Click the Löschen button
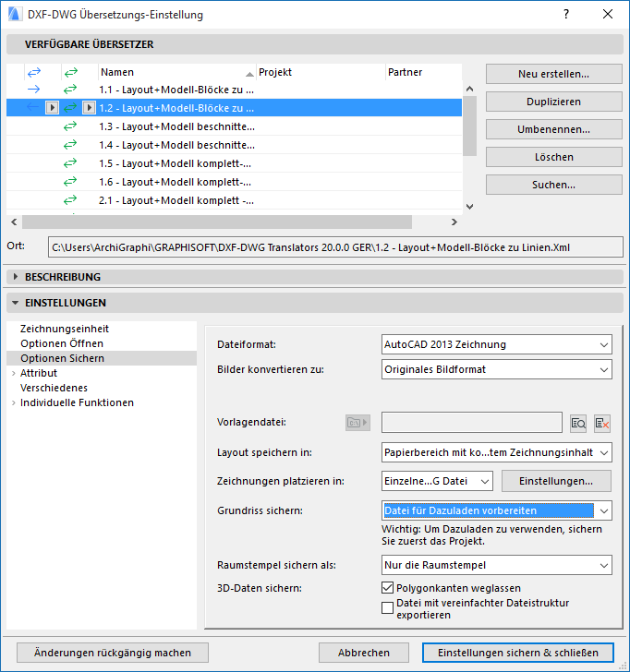 [553, 157]
